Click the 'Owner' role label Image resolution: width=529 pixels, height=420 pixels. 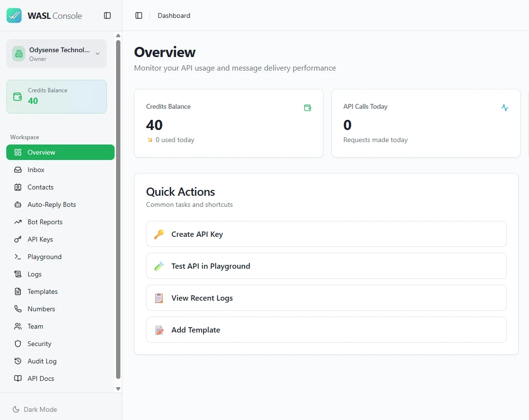click(38, 59)
